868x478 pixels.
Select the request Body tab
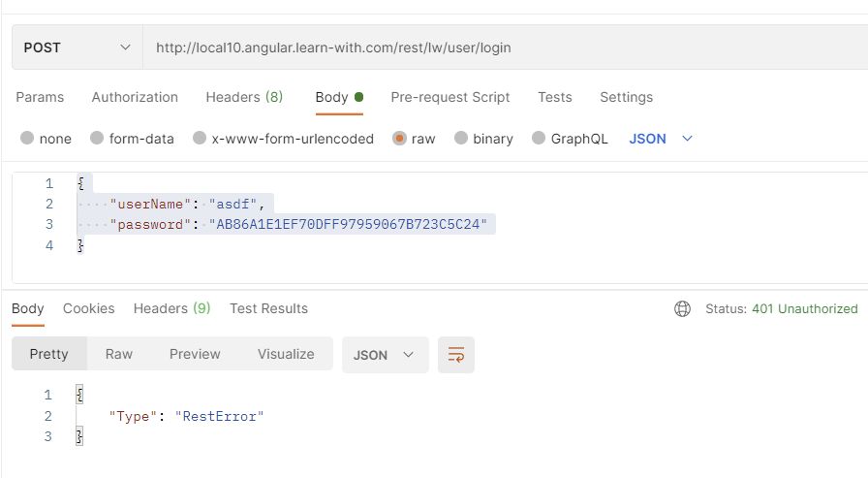pos(339,98)
